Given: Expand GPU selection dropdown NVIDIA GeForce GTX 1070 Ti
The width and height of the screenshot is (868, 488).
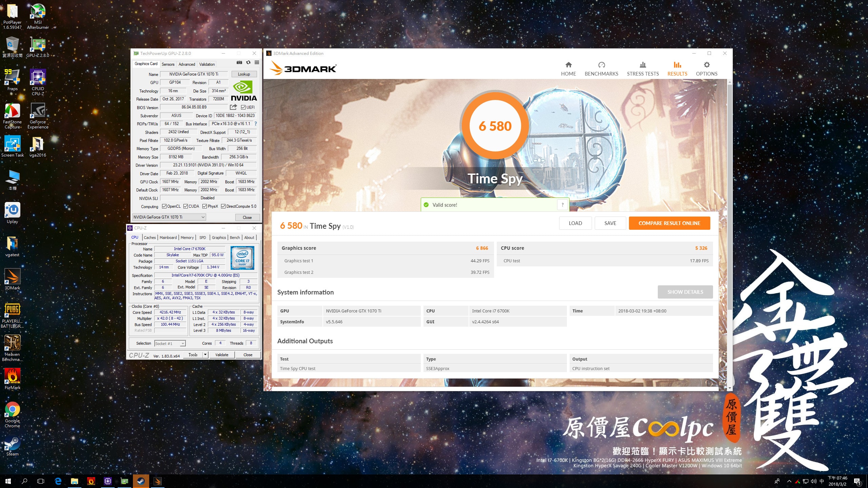Looking at the screenshot, I should pyautogui.click(x=169, y=217).
